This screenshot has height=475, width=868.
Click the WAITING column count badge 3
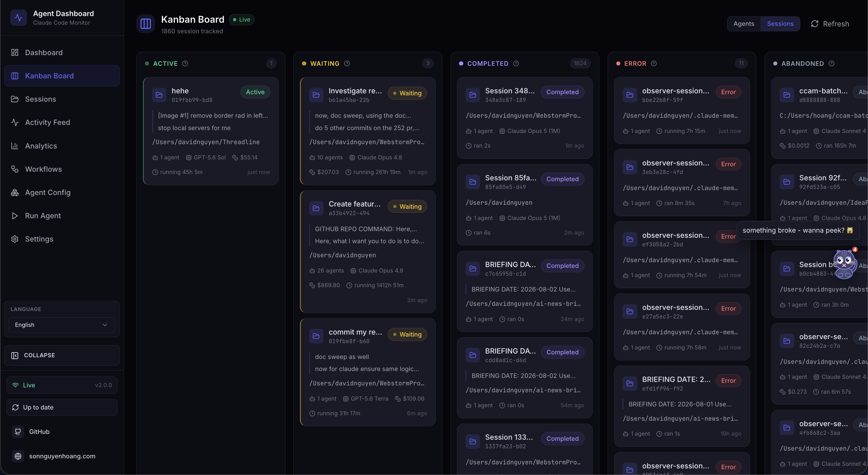click(428, 63)
